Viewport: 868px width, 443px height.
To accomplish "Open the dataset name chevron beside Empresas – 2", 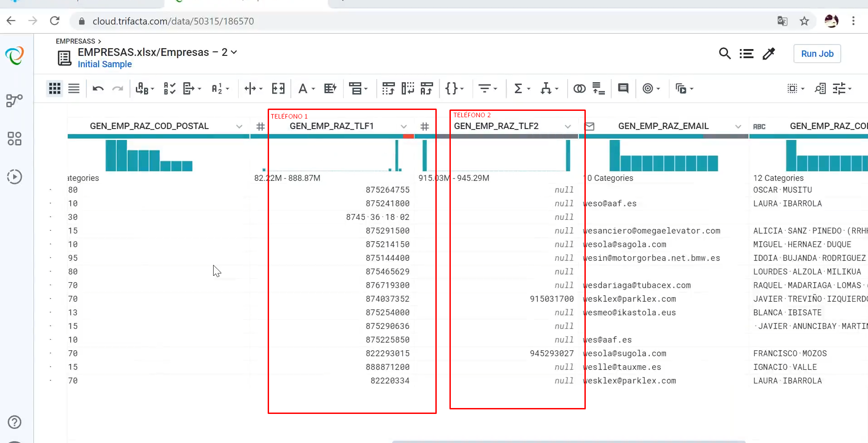I will click(234, 52).
